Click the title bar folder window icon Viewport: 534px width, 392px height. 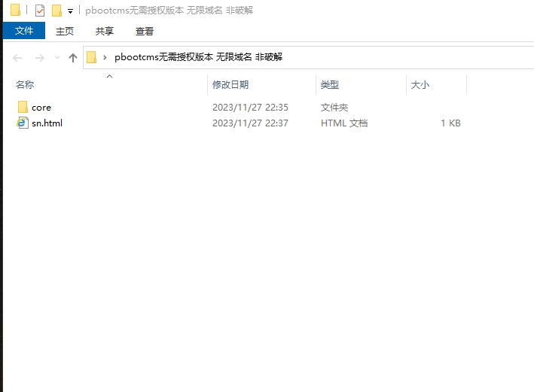click(x=15, y=10)
